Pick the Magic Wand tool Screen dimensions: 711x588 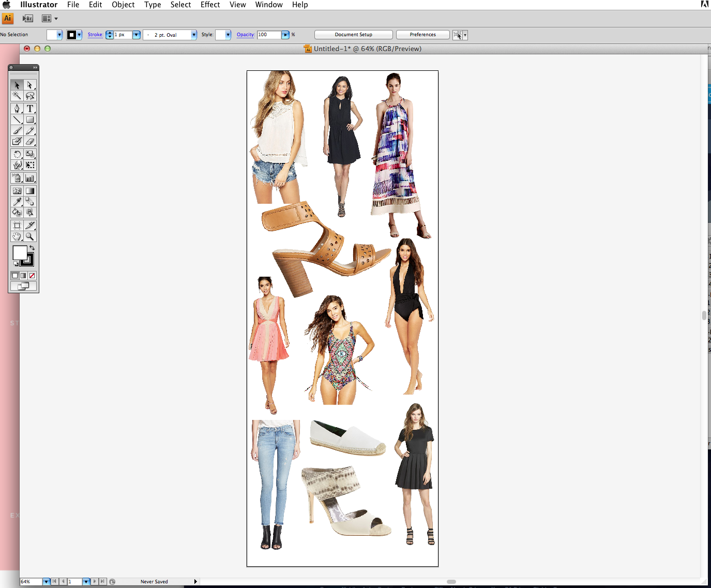(17, 96)
